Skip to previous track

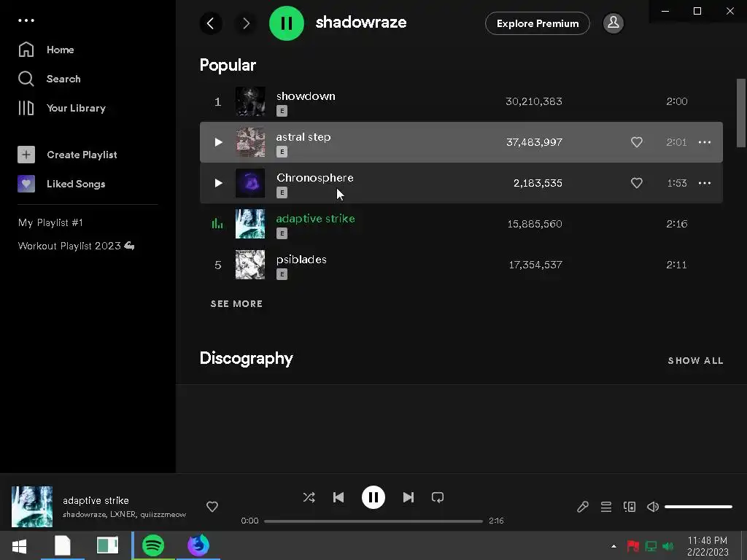tap(338, 497)
